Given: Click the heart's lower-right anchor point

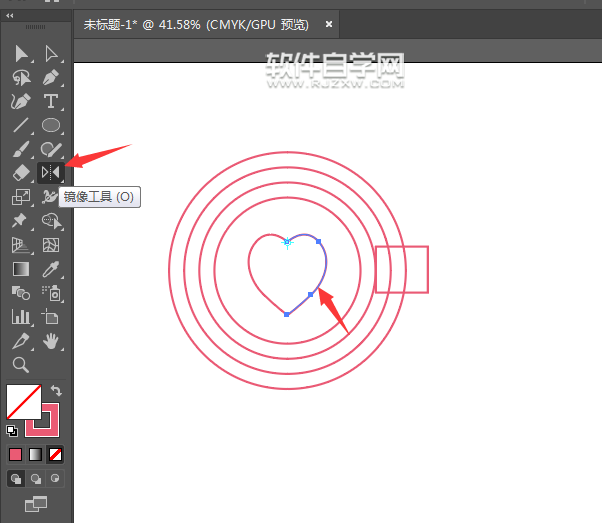Looking at the screenshot, I should [311, 295].
